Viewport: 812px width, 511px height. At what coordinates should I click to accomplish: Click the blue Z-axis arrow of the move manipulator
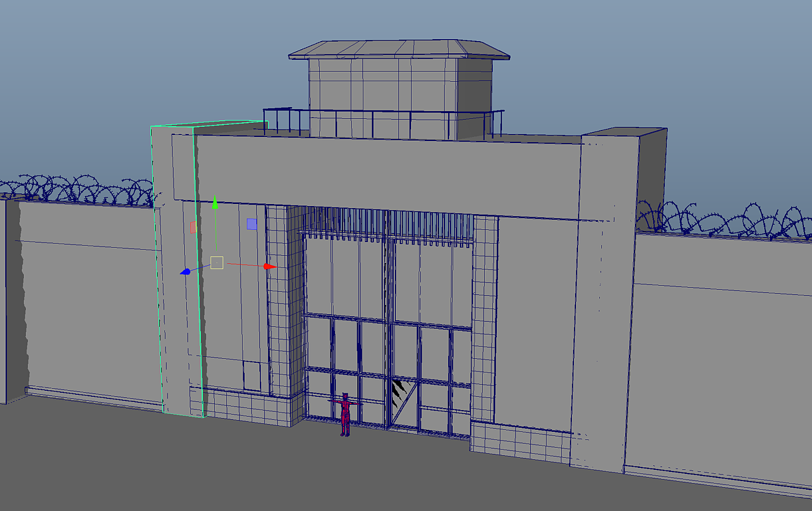186,272
